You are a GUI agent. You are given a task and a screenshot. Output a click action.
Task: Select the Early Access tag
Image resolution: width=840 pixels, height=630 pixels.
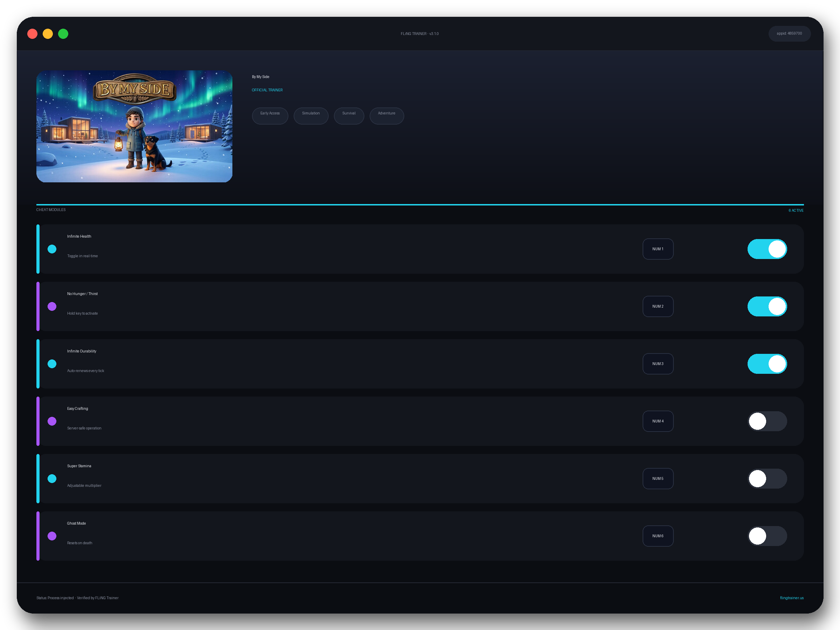(270, 116)
